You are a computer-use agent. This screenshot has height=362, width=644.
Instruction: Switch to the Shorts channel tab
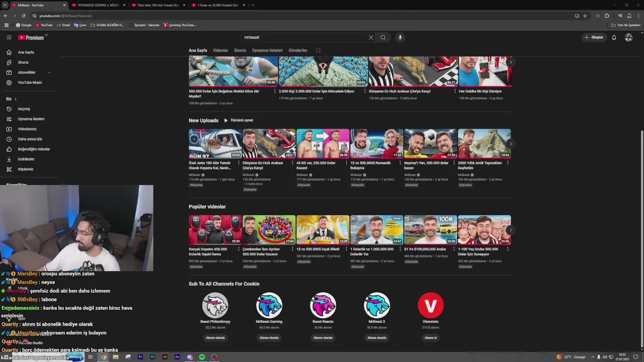[x=240, y=50]
